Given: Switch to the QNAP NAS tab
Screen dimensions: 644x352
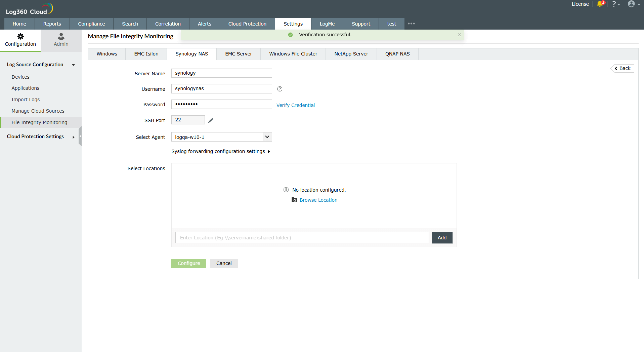Looking at the screenshot, I should 397,54.
